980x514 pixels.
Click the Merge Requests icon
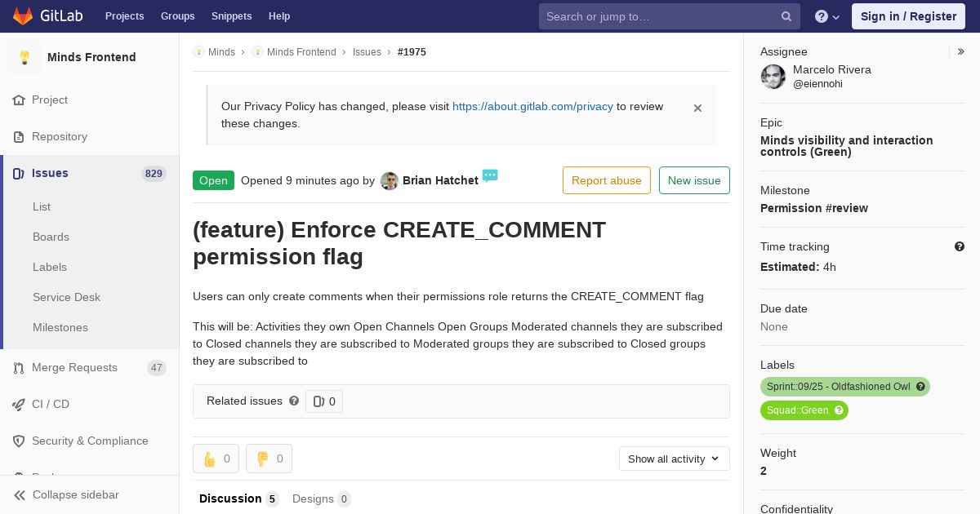click(x=19, y=368)
